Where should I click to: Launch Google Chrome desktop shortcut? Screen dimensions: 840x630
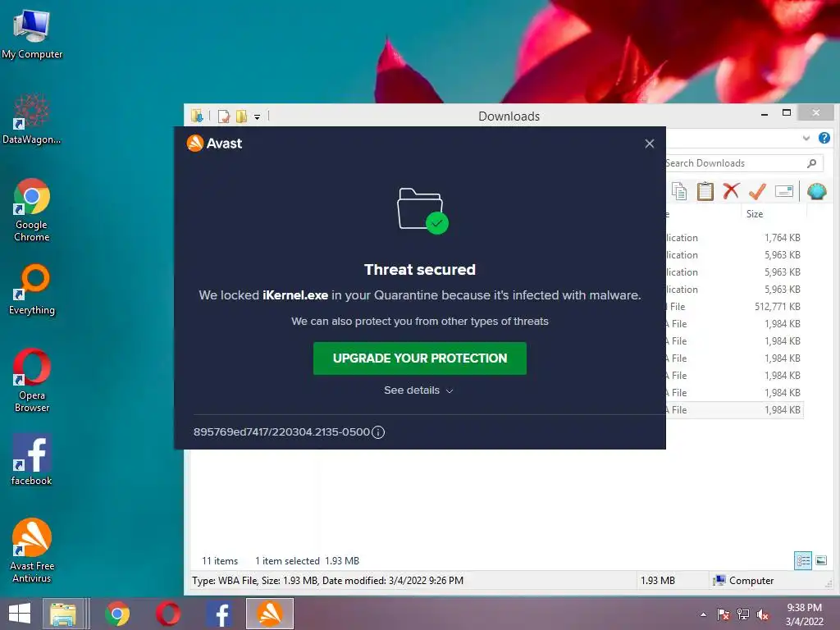tap(32, 210)
